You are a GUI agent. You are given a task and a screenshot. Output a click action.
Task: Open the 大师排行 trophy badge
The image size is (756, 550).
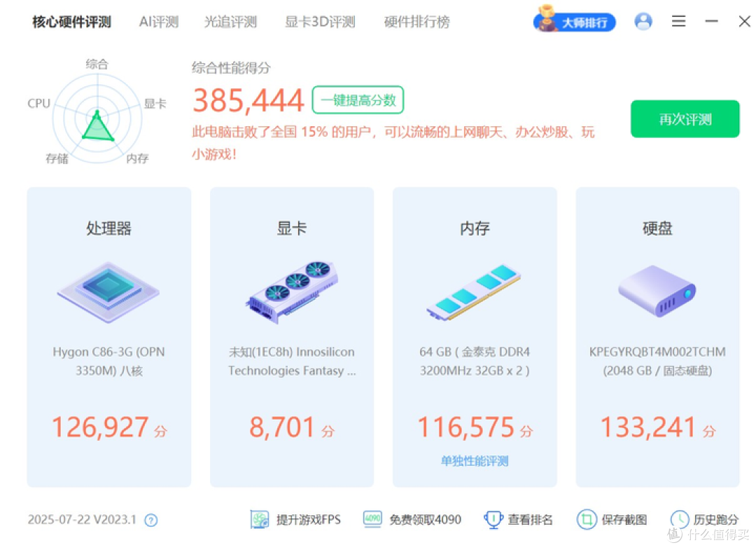574,20
